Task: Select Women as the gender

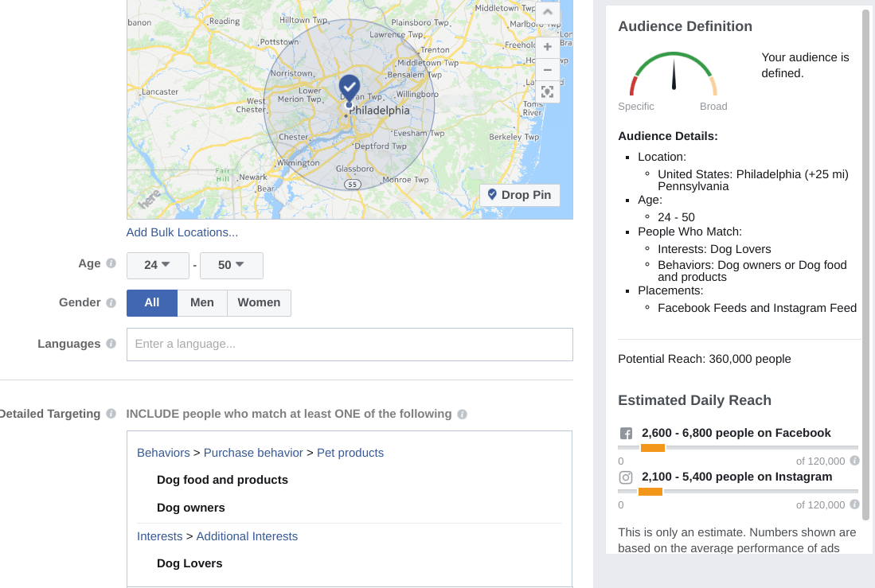Action: coord(258,302)
